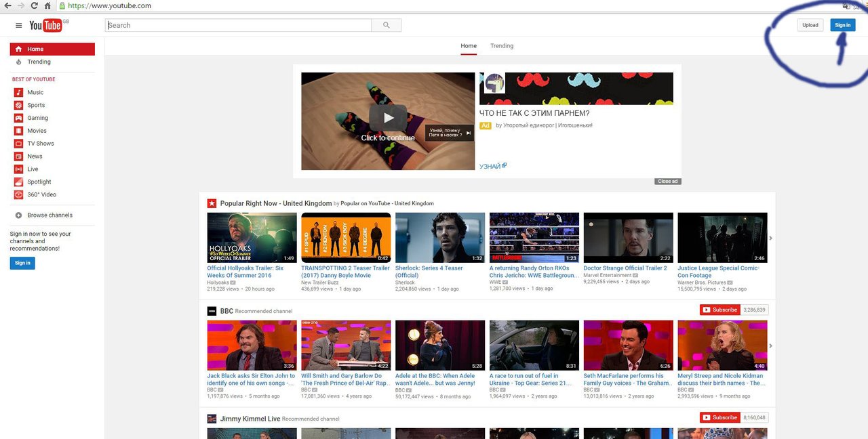Show next videos in Popular Right Now row
The height and width of the screenshot is (439, 868).
click(771, 238)
